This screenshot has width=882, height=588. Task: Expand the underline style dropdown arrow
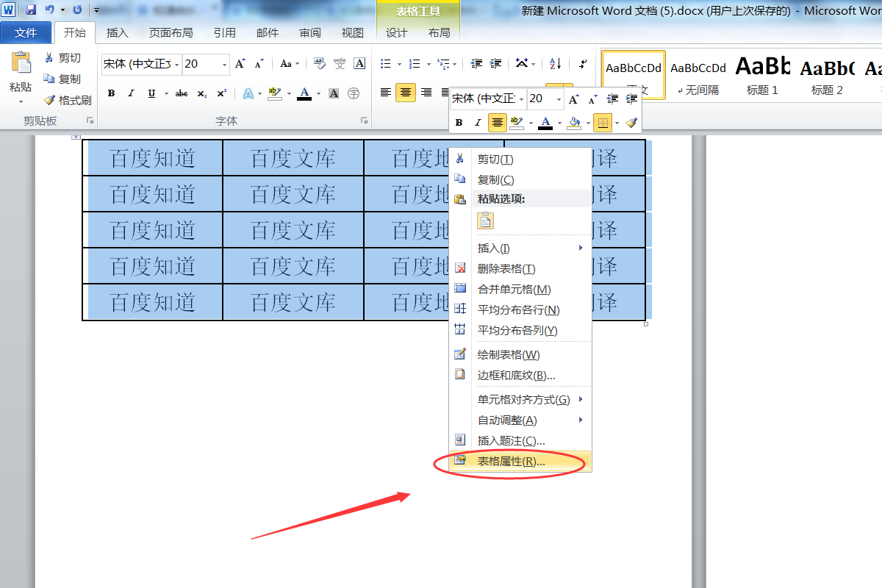coord(166,93)
